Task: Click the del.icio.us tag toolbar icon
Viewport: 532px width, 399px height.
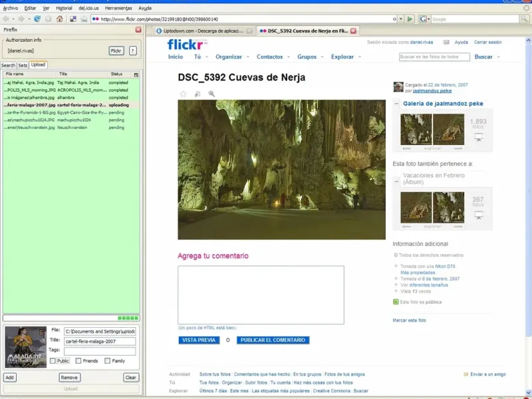Action: click(84, 19)
